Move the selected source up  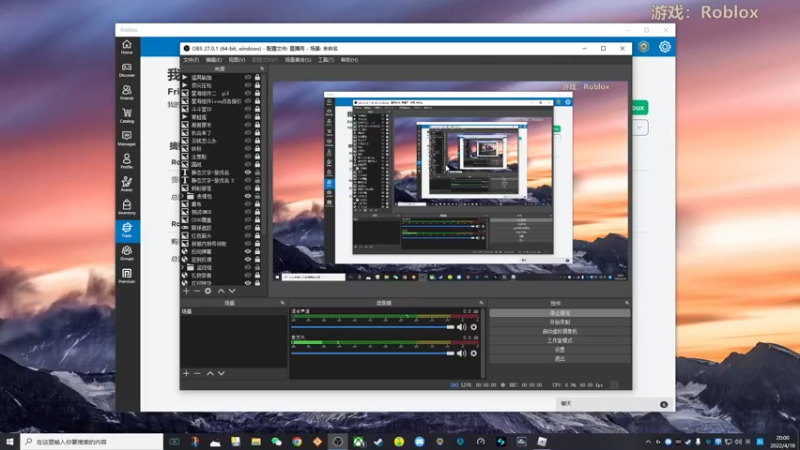(221, 291)
